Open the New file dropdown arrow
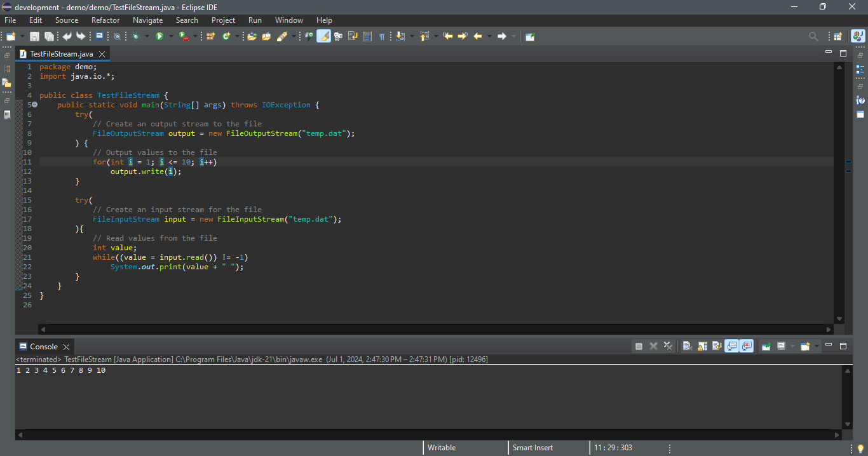 23,36
